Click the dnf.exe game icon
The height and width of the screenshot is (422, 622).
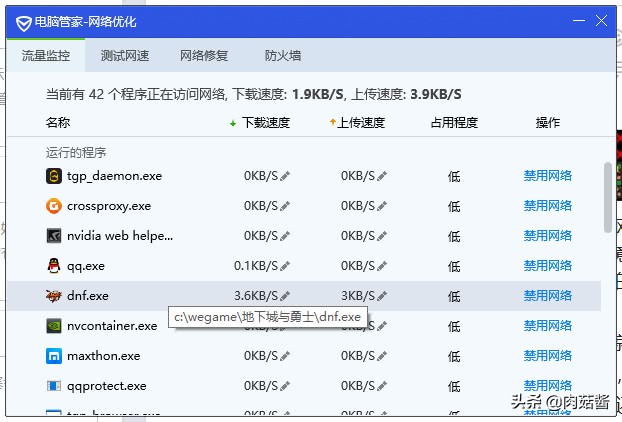pyautogui.click(x=54, y=296)
